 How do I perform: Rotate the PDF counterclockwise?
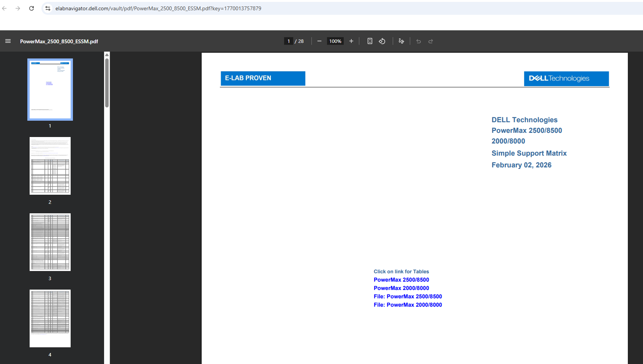coord(382,41)
